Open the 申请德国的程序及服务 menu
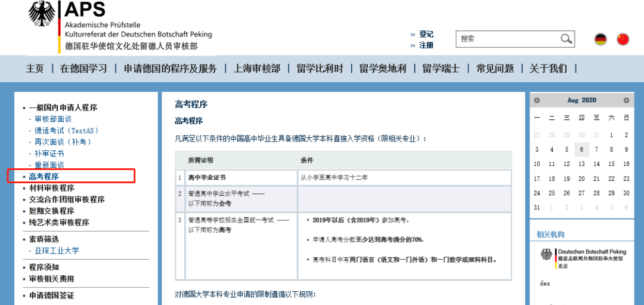644x305 pixels. coord(170,68)
